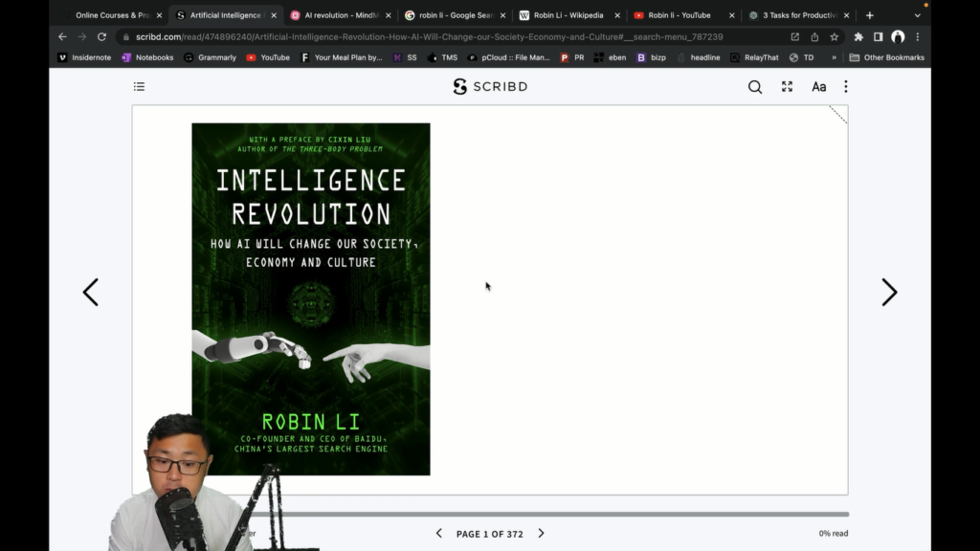
Task: Open the Chrome three-dot menu
Action: click(x=918, y=37)
